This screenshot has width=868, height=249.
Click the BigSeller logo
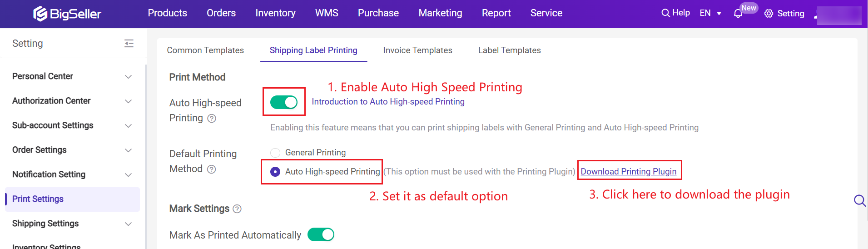pos(67,14)
